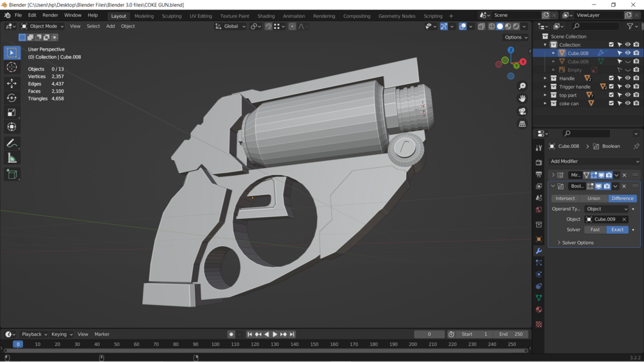Toggle X-ray display icon
The width and height of the screenshot is (644, 362).
coord(481,26)
